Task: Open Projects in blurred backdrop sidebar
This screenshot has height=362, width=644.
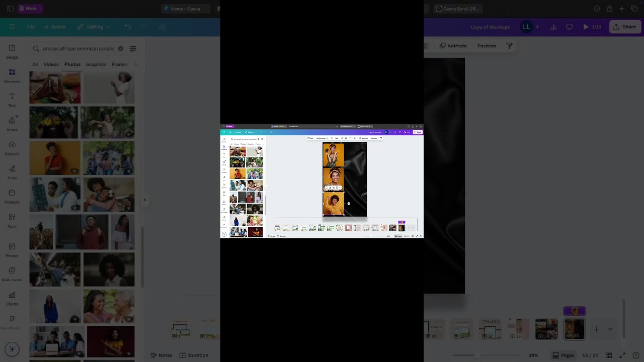Action: 12,196
